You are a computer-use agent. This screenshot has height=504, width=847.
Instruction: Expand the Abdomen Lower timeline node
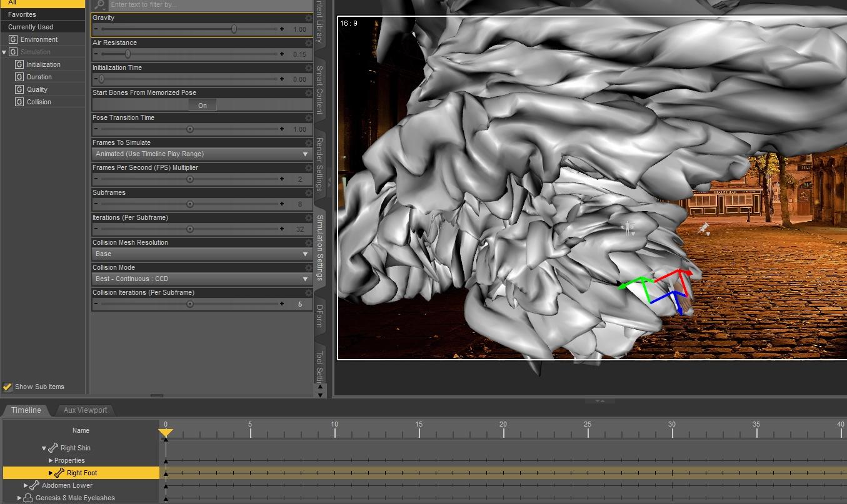tap(26, 485)
